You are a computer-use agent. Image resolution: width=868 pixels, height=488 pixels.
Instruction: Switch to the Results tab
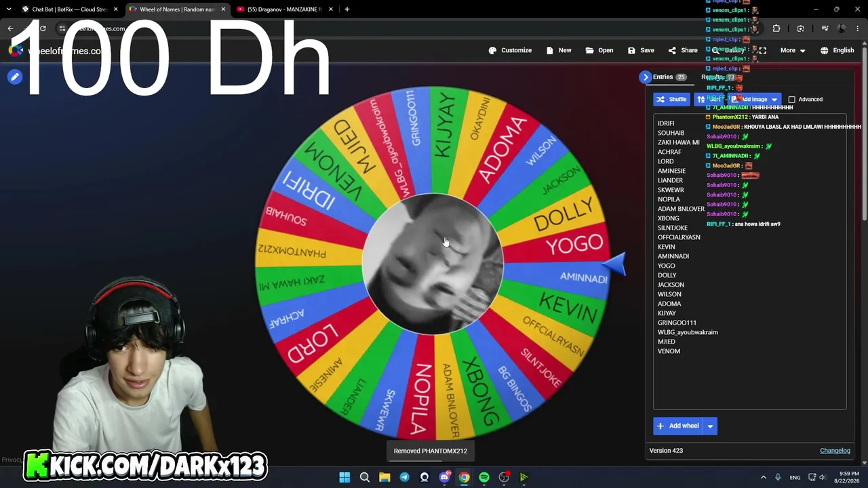tap(718, 77)
